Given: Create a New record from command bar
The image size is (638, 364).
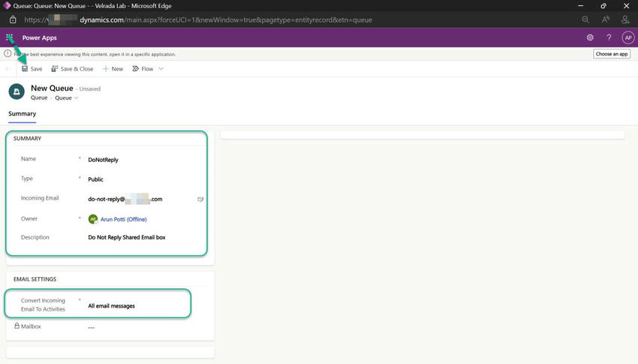Looking at the screenshot, I should [x=113, y=69].
